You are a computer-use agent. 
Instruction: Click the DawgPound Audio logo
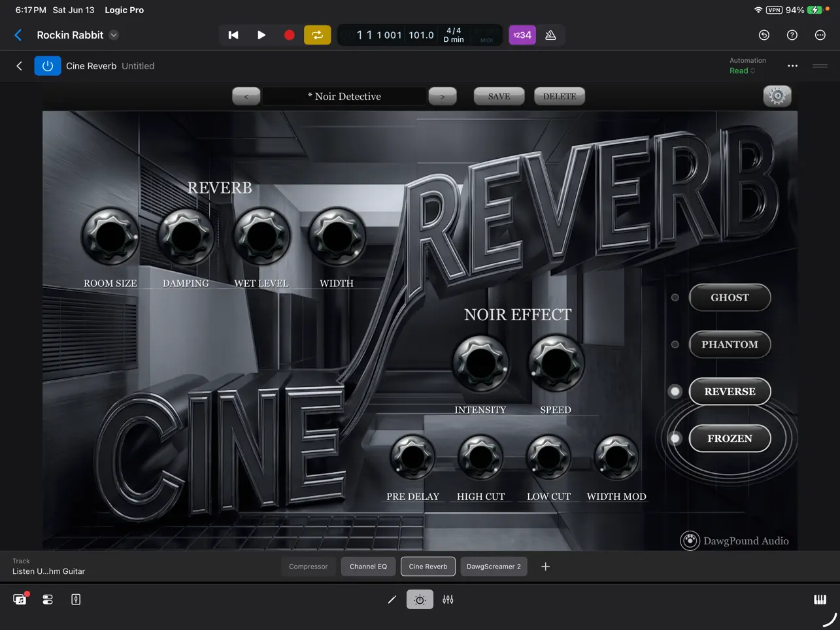pos(735,540)
